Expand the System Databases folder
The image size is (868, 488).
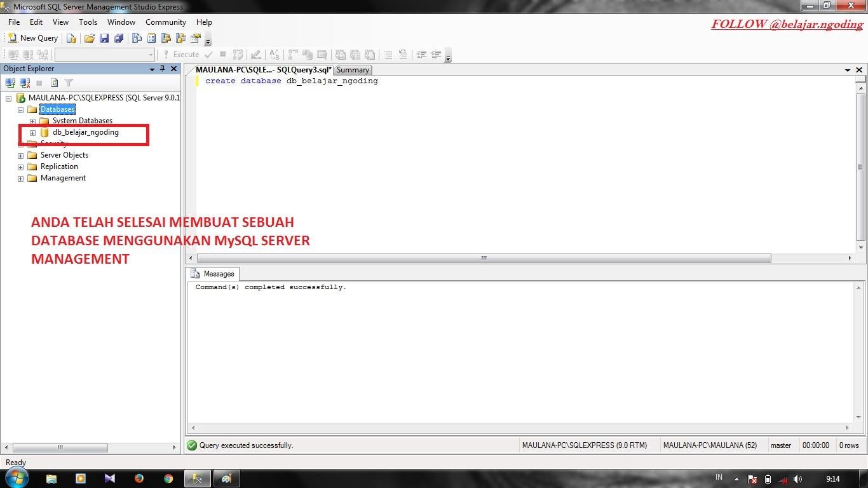tap(32, 121)
